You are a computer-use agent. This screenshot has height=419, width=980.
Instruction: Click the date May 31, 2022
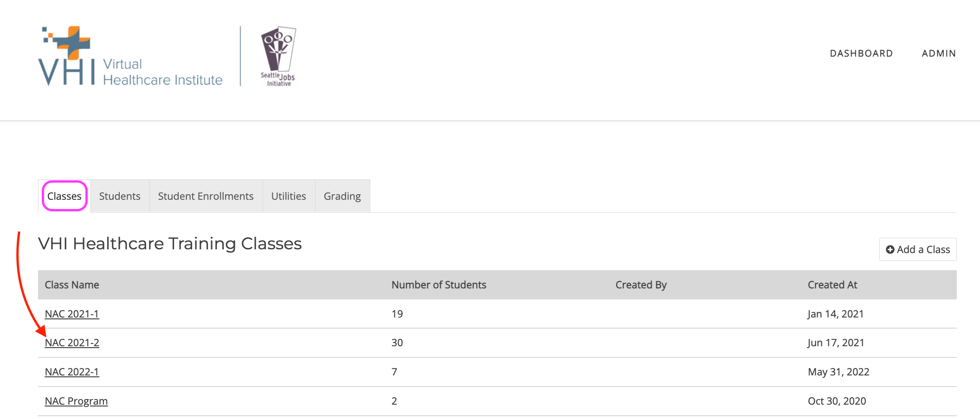(838, 372)
